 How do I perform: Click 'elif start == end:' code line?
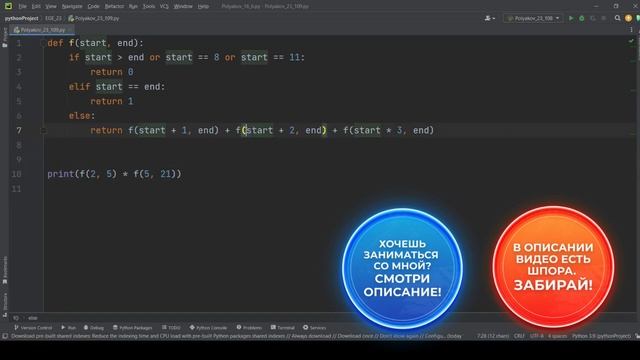[117, 87]
